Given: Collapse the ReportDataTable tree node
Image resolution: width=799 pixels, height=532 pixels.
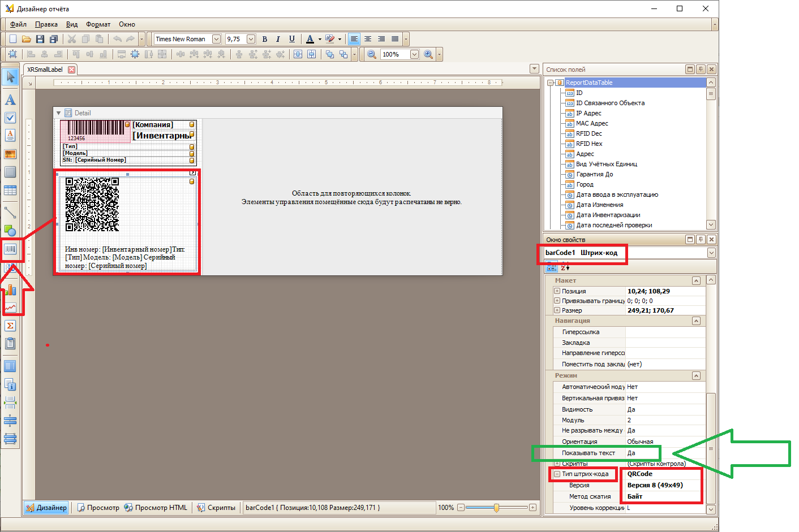Looking at the screenshot, I should click(x=550, y=83).
